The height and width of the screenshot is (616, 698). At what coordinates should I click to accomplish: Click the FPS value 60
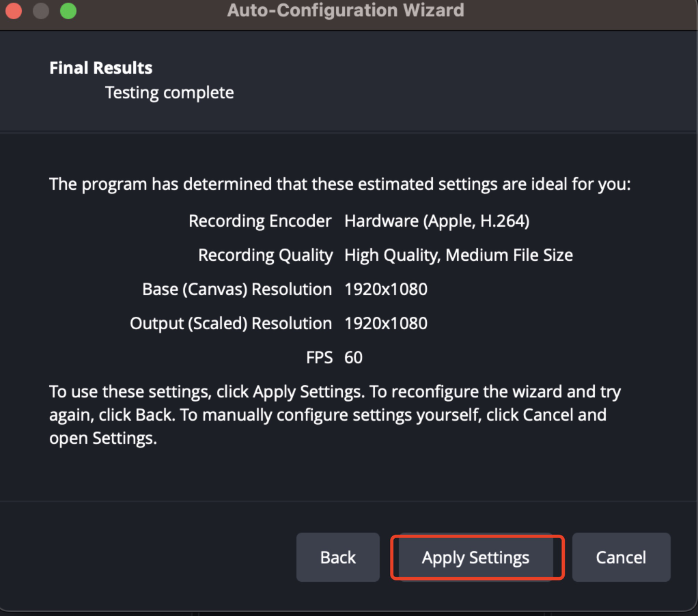coord(354,357)
